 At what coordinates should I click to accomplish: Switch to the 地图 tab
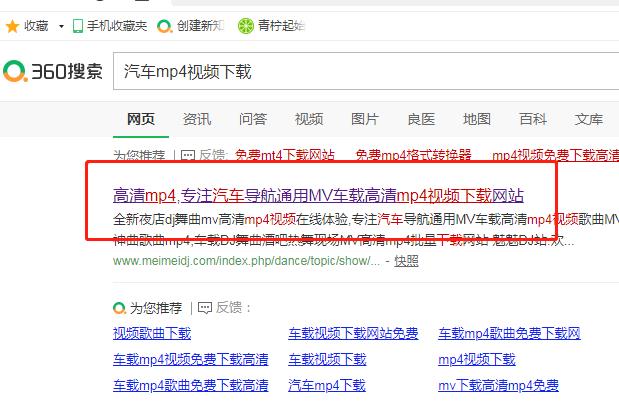(477, 119)
